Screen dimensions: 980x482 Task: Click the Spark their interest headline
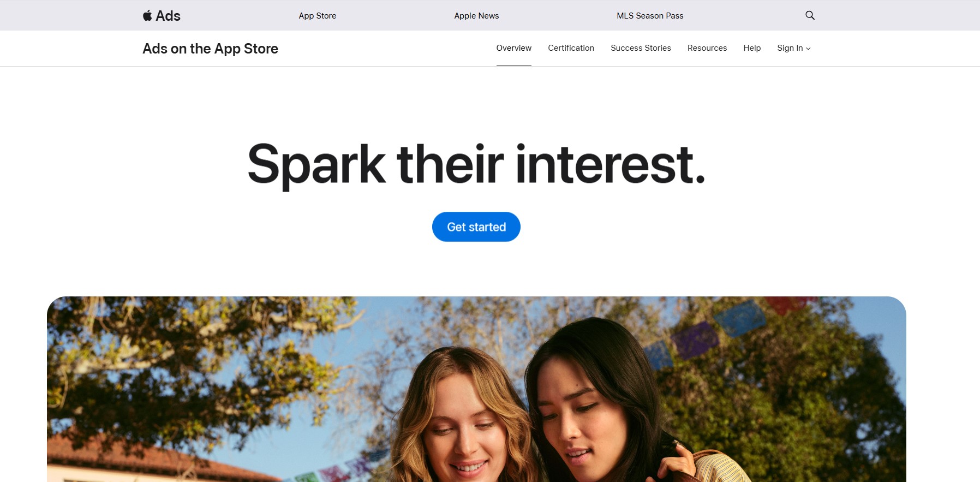[476, 164]
